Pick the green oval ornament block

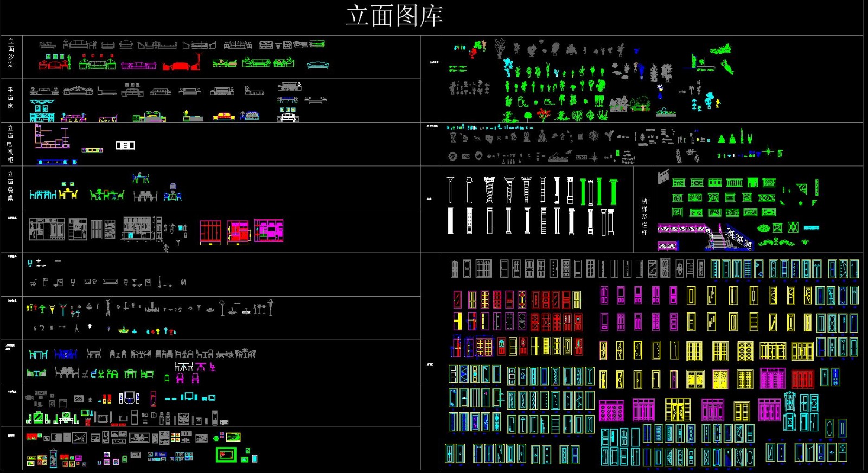tap(763, 228)
